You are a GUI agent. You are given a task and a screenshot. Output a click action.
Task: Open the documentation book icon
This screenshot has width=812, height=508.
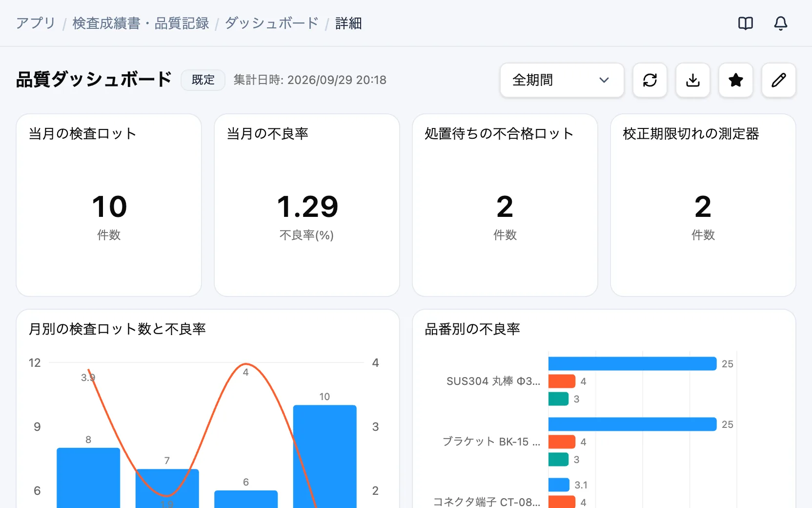point(746,23)
